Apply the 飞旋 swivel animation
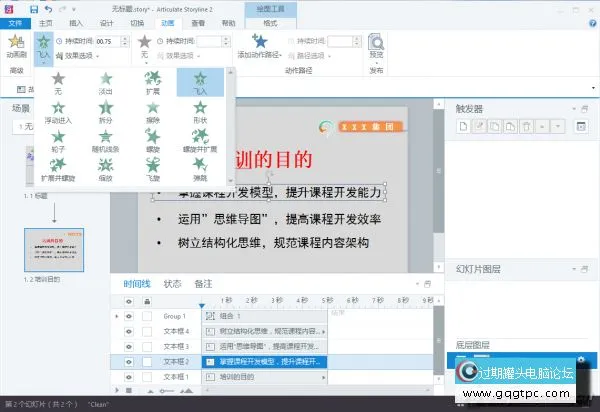The height and width of the screenshot is (412, 600). point(153,170)
